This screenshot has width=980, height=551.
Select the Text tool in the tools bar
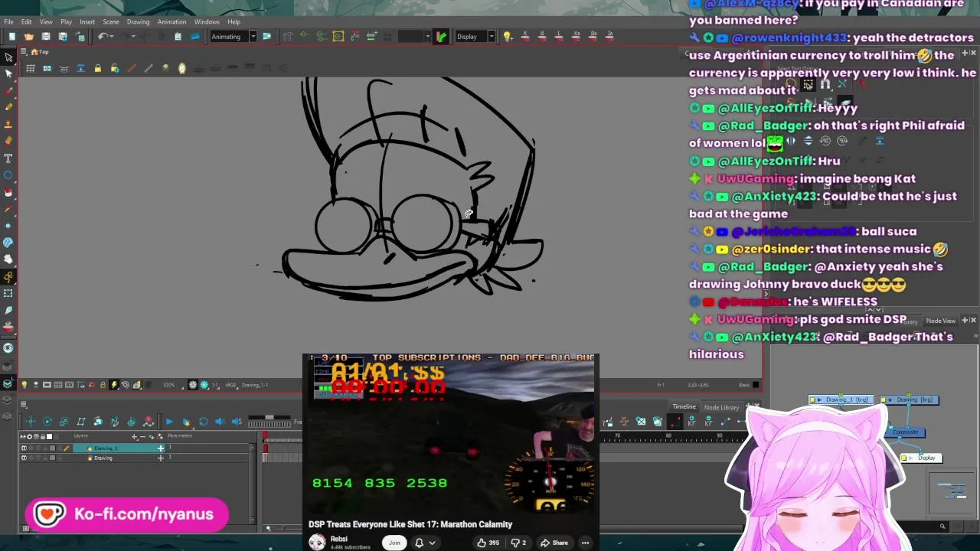click(x=8, y=158)
